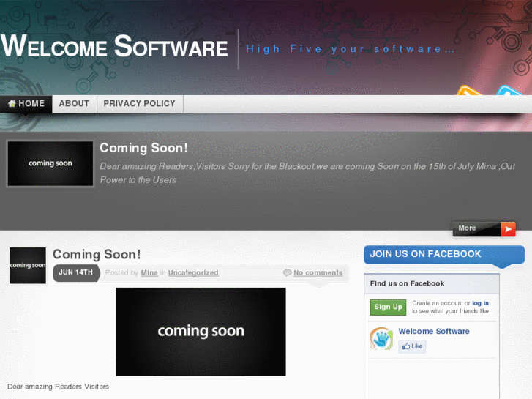Open the featured slider 'coming soon' thumbnail
The image size is (532, 399).
50,164
